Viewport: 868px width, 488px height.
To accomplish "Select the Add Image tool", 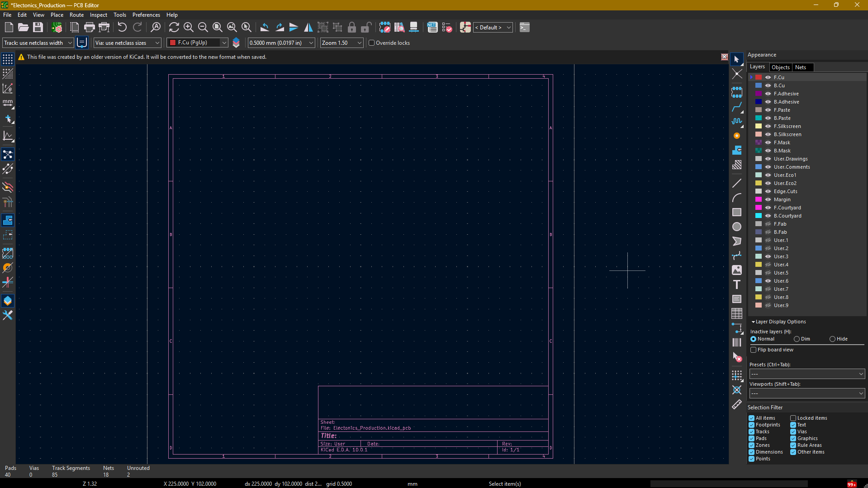I will coord(737,270).
